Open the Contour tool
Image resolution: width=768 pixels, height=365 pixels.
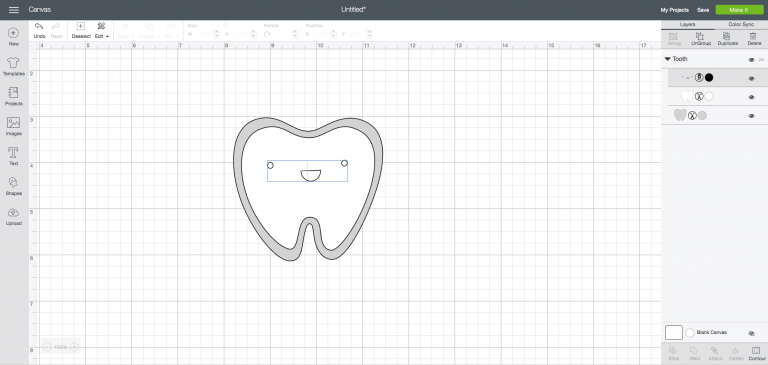757,354
